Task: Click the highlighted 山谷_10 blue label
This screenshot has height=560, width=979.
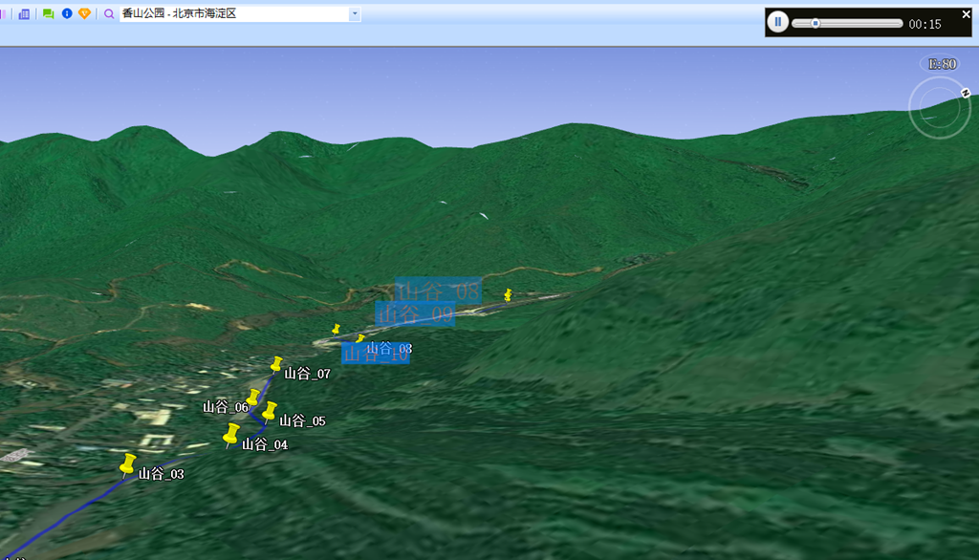Action: click(x=375, y=354)
